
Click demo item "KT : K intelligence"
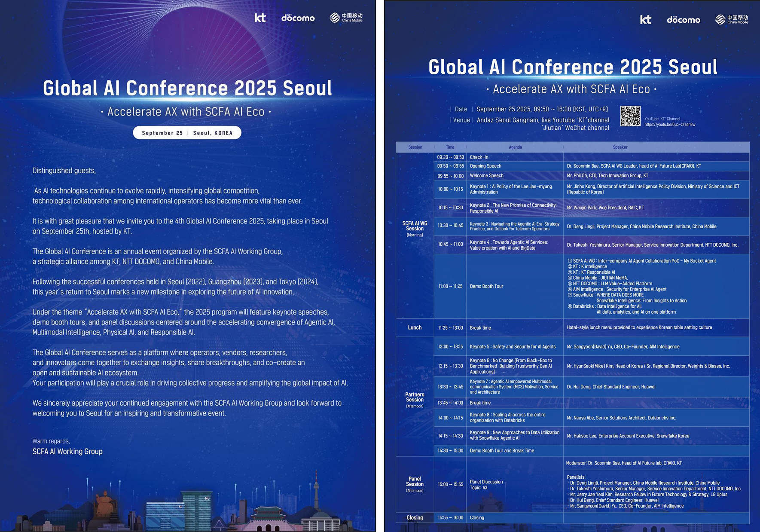[x=587, y=266]
